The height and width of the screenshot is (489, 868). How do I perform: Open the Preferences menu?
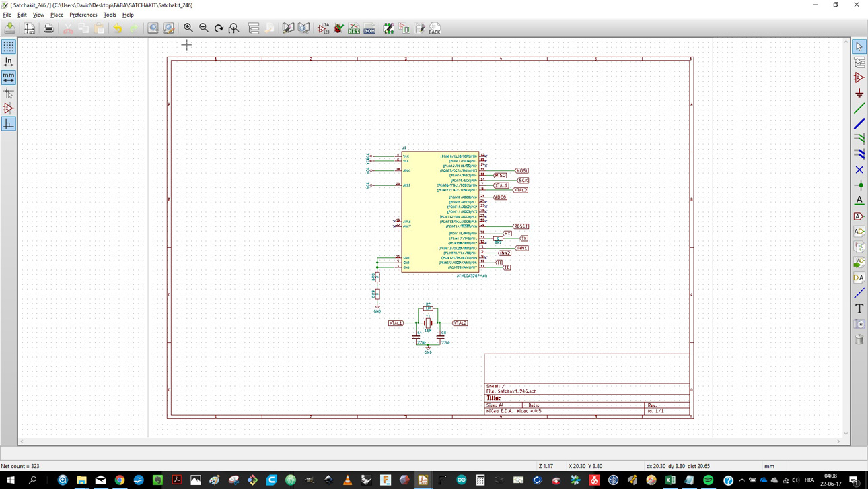pos(83,15)
